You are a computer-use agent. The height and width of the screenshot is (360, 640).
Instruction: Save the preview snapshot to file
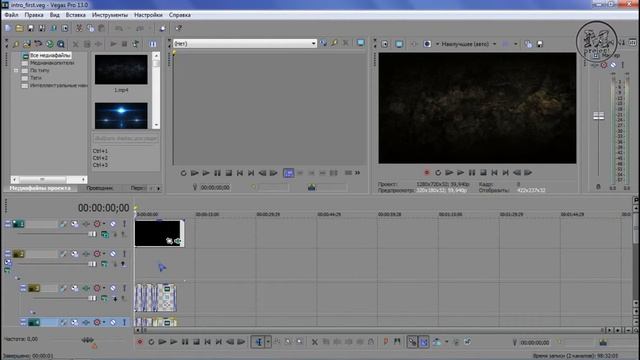click(540, 44)
